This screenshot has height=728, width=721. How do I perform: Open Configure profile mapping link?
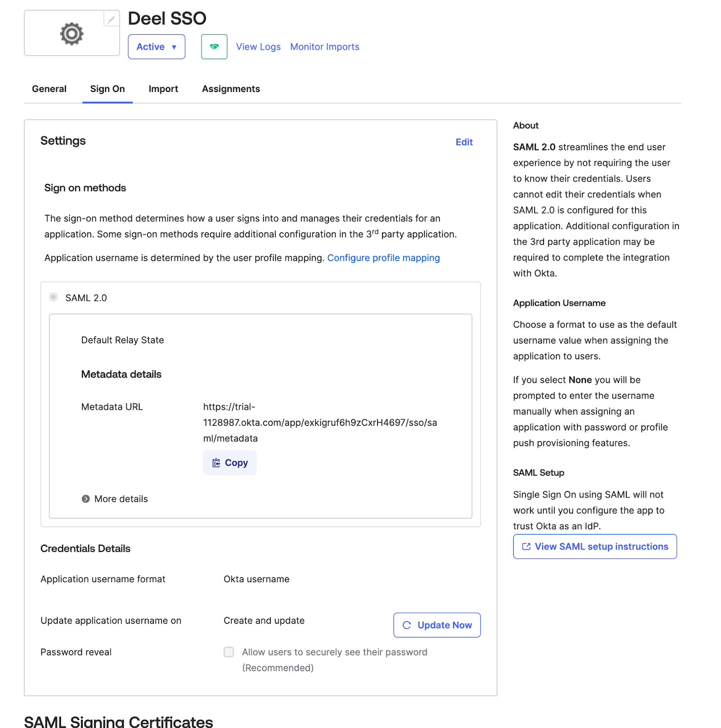click(383, 258)
